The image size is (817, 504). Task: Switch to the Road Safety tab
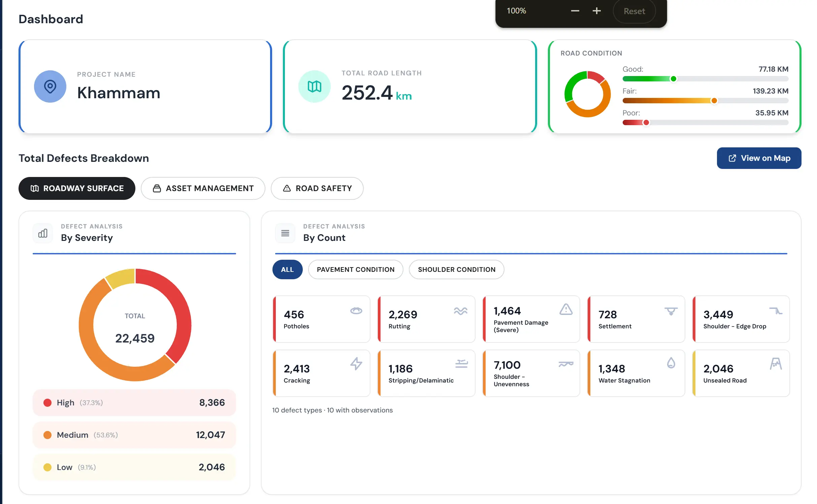[317, 188]
